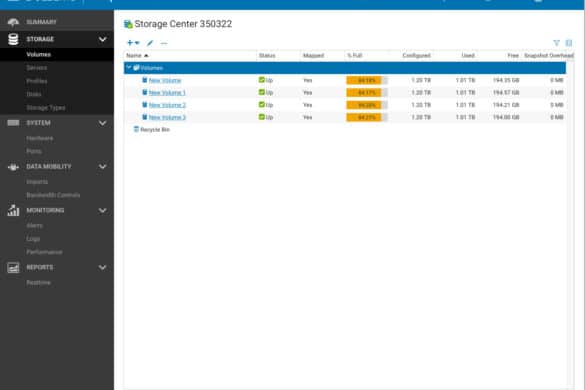Click the Status column header

coord(267,56)
